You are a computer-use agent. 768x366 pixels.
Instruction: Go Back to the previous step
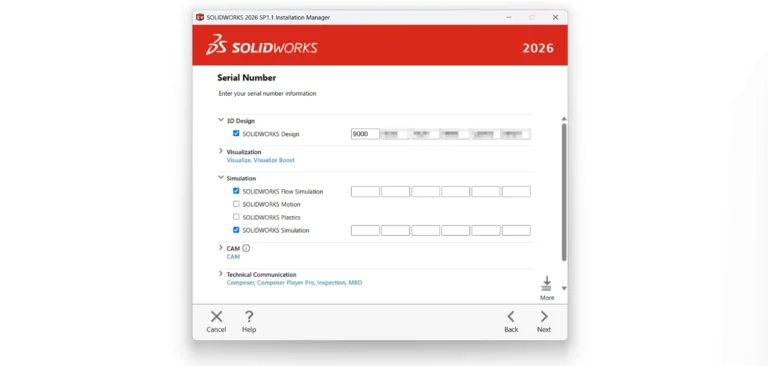511,317
